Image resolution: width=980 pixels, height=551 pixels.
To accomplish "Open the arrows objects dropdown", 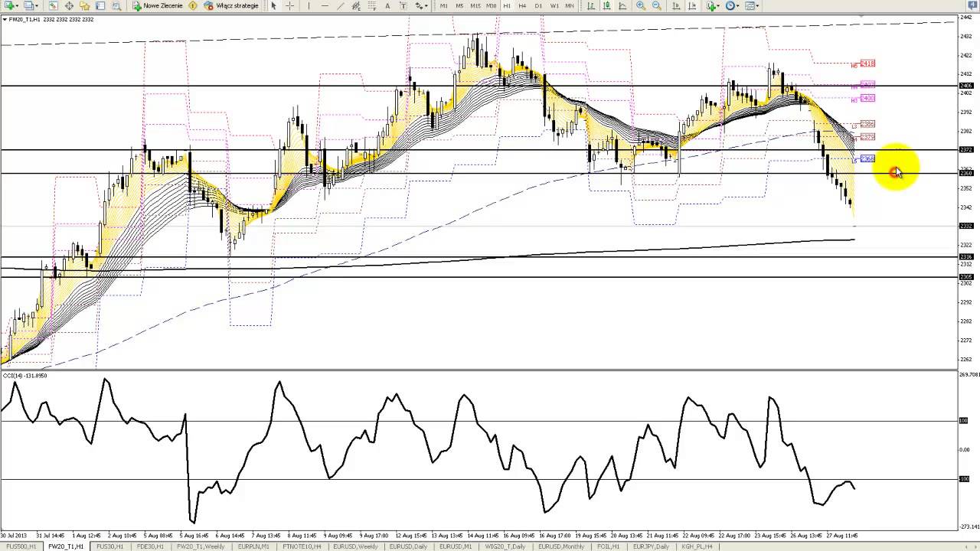I will [421, 5].
